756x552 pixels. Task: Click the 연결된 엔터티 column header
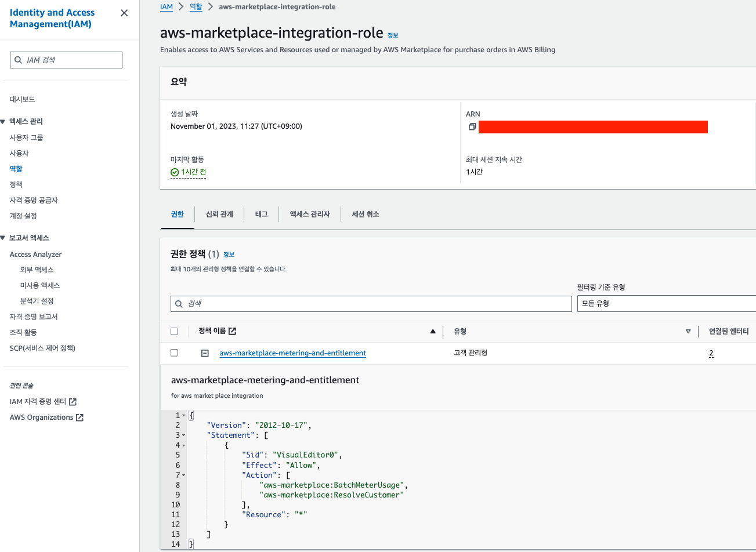click(x=729, y=332)
